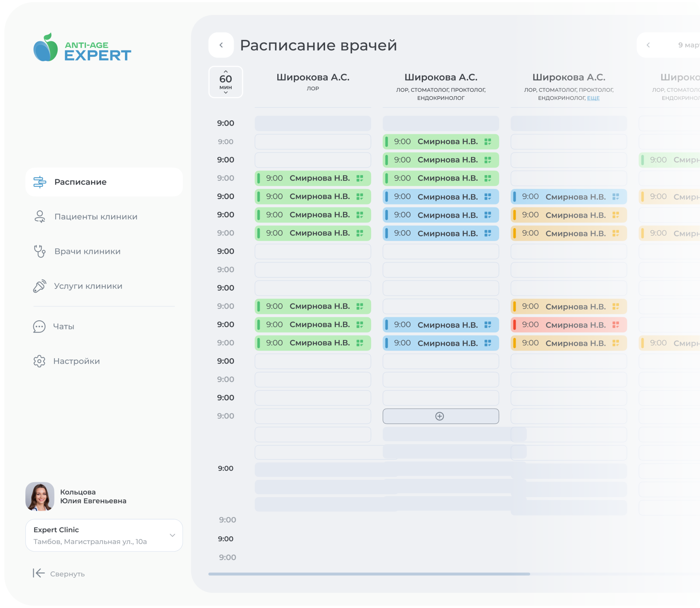Click the Пациенты клиники person icon
This screenshot has width=700, height=608.
click(x=40, y=216)
